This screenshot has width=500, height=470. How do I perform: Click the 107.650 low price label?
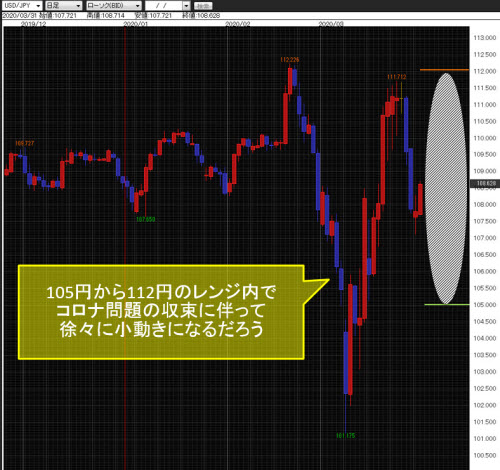click(x=146, y=219)
